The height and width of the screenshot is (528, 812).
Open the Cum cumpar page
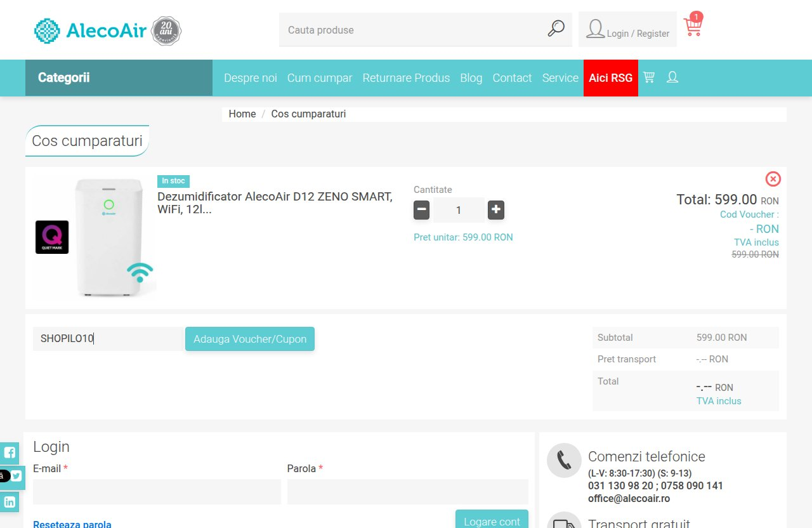pyautogui.click(x=320, y=77)
